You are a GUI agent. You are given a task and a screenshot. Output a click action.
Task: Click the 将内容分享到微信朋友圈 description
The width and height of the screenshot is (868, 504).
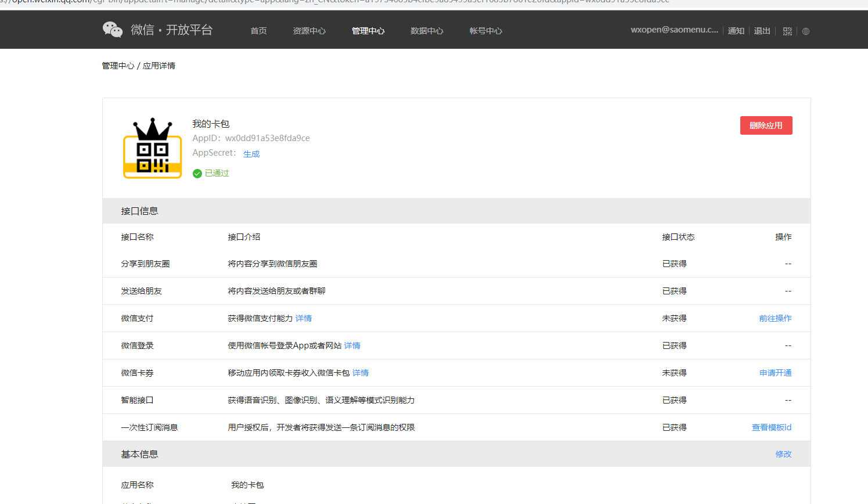[x=272, y=264]
